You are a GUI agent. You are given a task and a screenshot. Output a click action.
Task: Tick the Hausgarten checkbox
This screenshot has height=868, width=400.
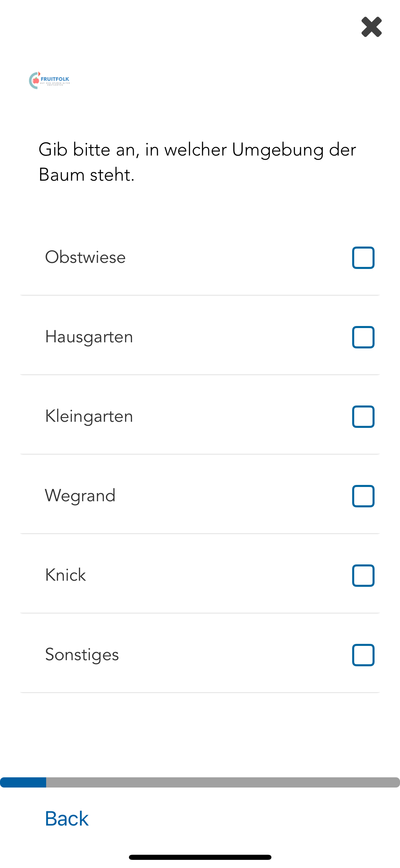[x=363, y=337]
